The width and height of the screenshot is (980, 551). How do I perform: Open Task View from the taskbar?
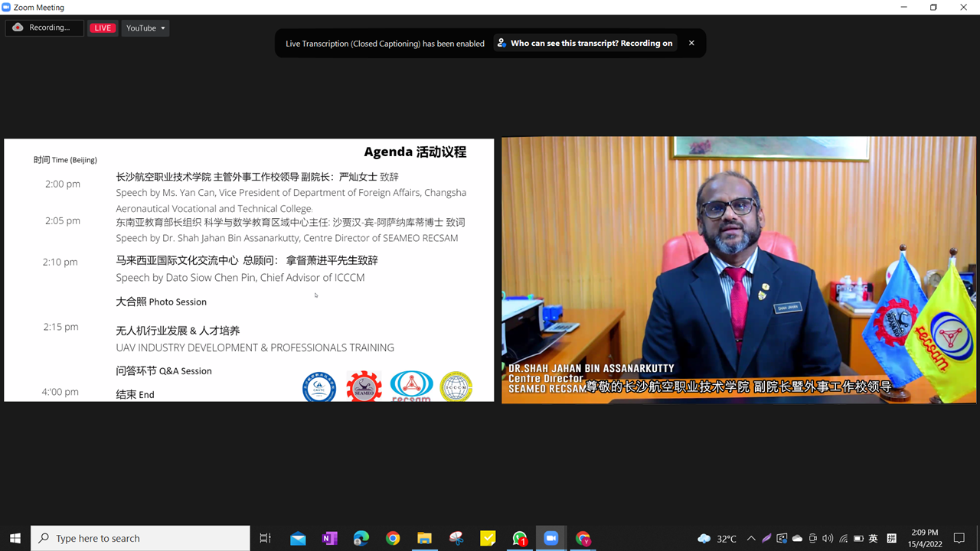[x=266, y=538]
